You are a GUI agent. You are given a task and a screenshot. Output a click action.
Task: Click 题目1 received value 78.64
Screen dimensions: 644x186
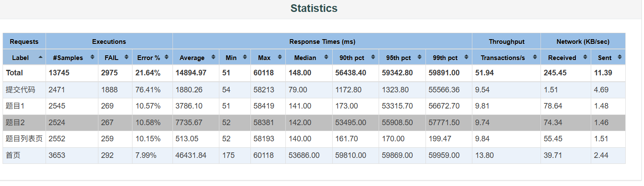tap(553, 106)
